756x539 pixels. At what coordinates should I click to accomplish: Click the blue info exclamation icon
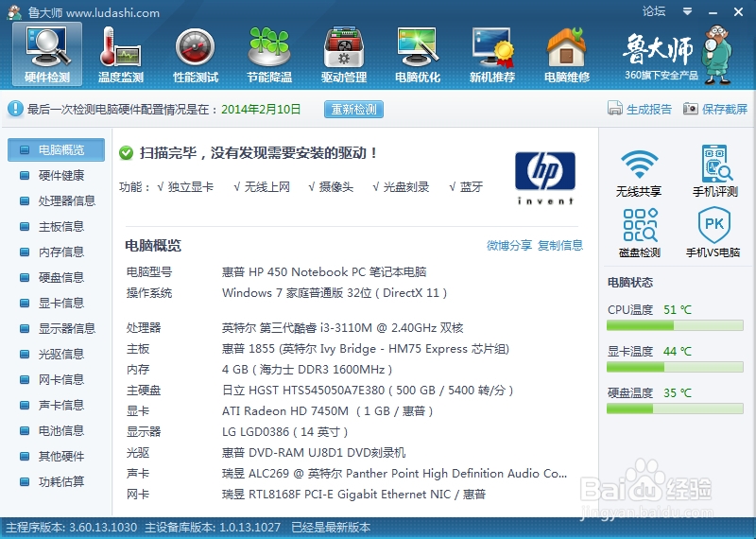point(15,109)
